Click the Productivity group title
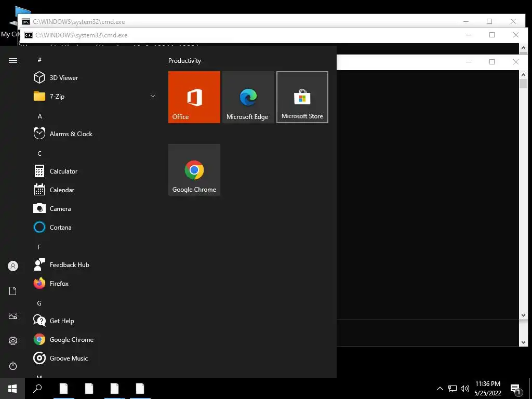Viewport: 532px width, 399px height. [184, 61]
